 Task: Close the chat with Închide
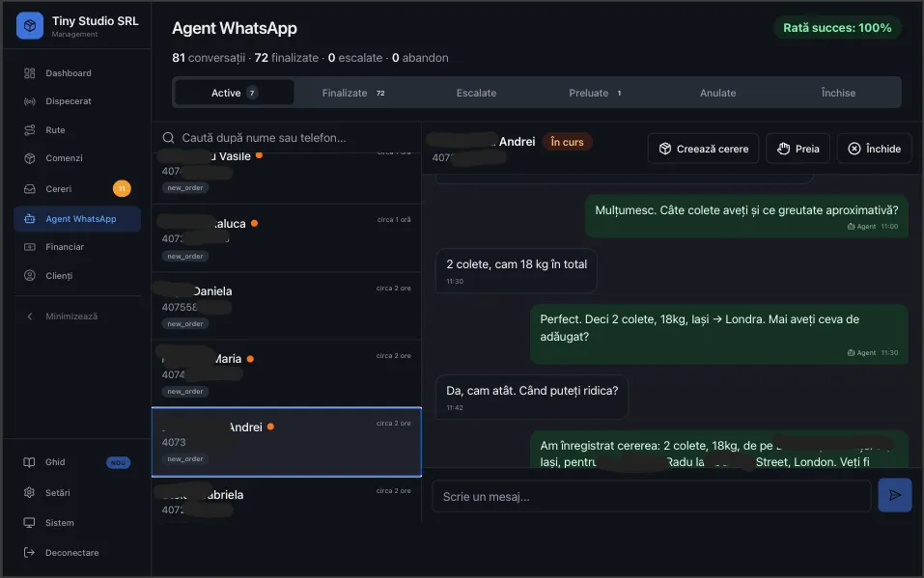click(x=873, y=148)
